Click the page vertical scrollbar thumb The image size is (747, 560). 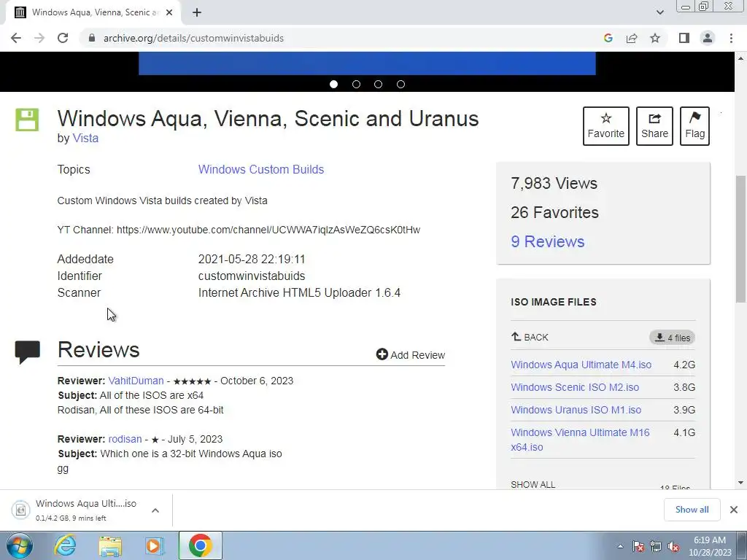[x=740, y=239]
